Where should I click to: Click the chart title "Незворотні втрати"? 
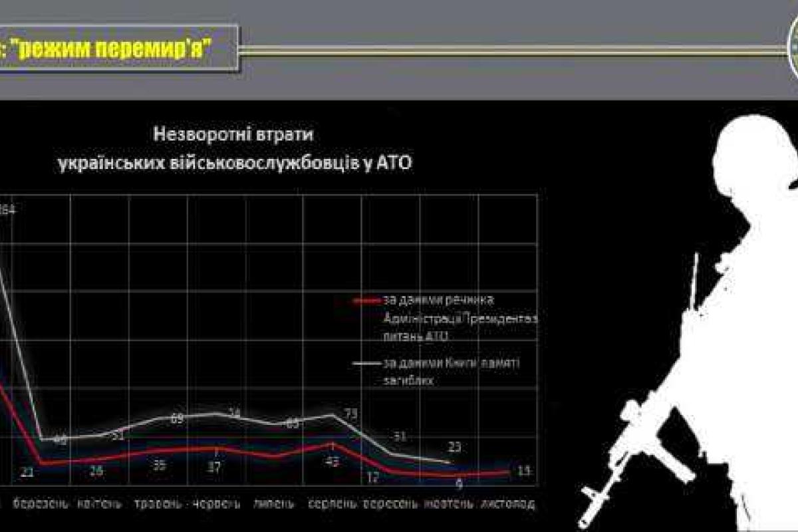tap(233, 134)
